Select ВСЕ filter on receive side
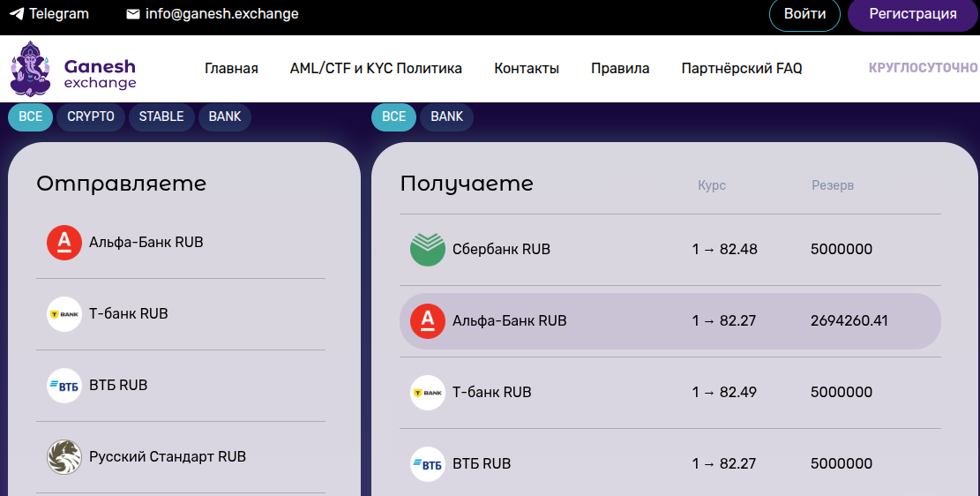 (x=393, y=117)
